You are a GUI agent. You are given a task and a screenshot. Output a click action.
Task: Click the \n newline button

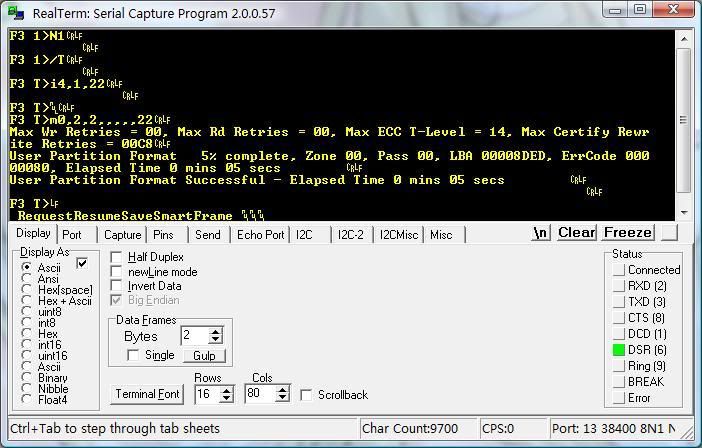[x=541, y=233]
